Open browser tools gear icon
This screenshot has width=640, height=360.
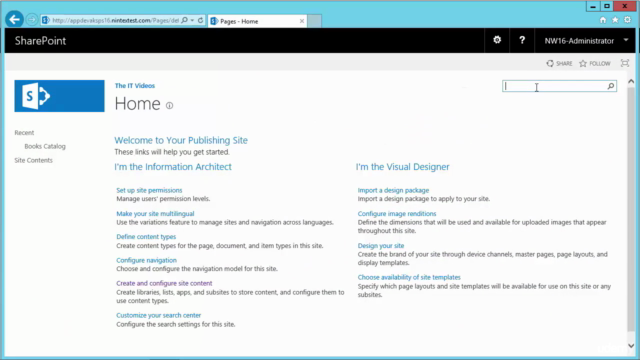point(627,20)
